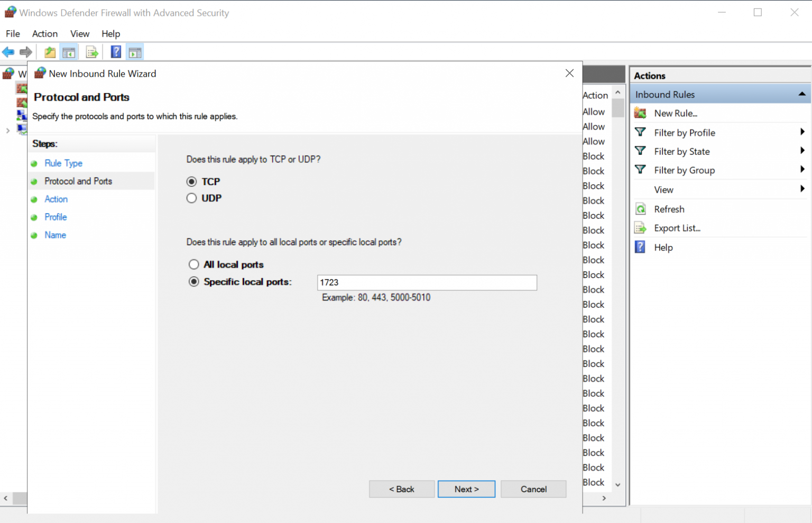The height and width of the screenshot is (523, 812).
Task: Click the Forward arrow toolbar icon
Action: [25, 52]
